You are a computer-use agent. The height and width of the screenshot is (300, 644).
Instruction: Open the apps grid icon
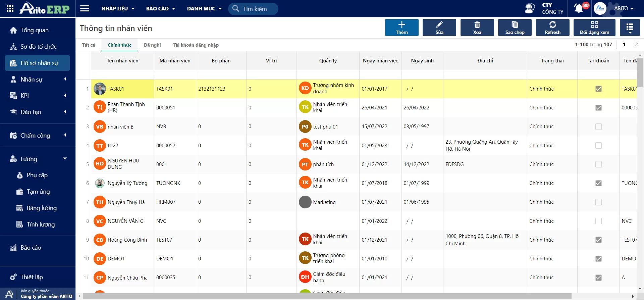coord(10,8)
